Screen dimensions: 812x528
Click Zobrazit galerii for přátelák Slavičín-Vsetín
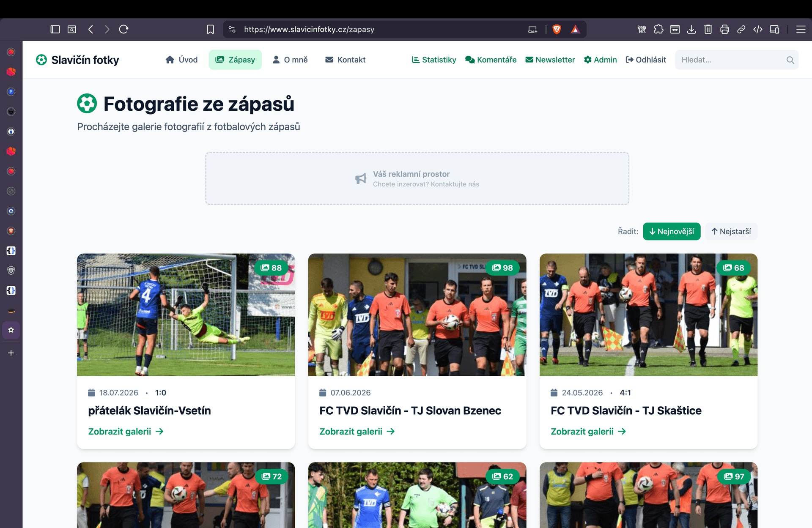(126, 431)
